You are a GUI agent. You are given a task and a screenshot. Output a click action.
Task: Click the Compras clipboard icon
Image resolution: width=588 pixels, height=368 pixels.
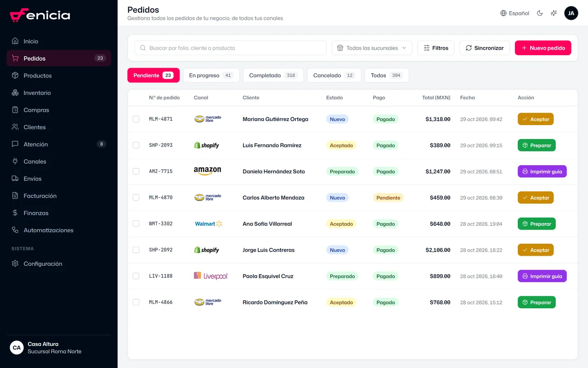pyautogui.click(x=15, y=110)
